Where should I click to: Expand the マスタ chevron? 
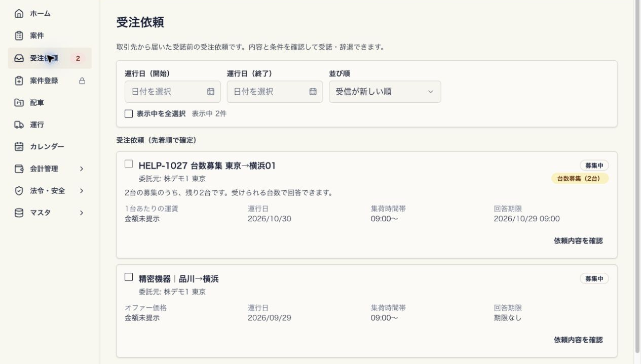[x=82, y=213]
